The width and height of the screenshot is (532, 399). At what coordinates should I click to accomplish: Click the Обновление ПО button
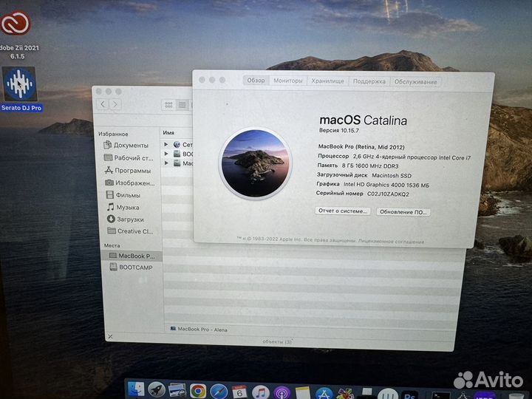(x=403, y=212)
